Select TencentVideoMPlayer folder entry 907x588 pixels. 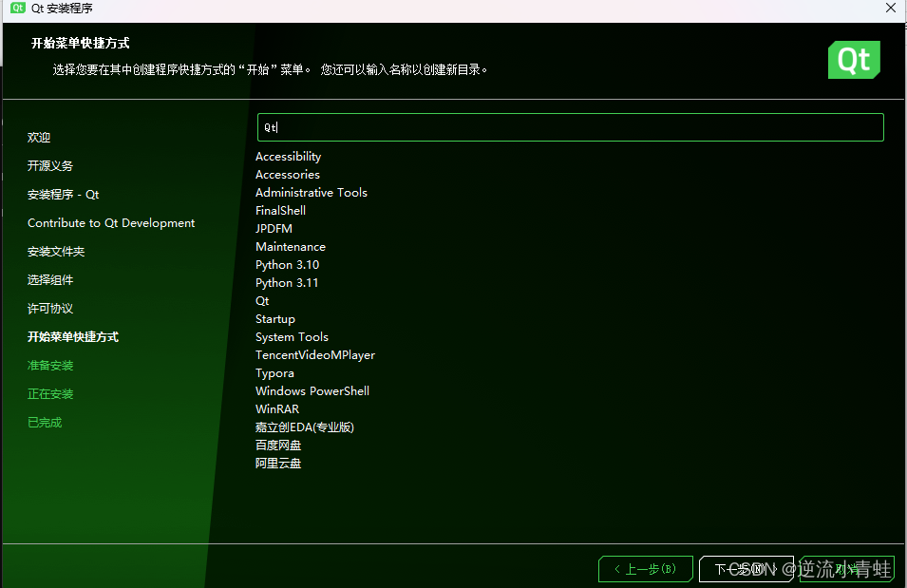[315, 354]
